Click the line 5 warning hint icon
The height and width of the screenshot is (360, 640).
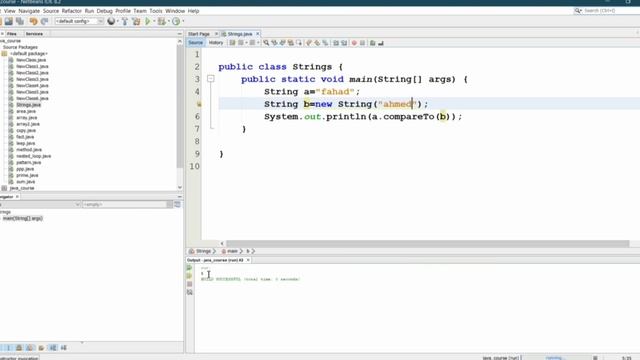pyautogui.click(x=199, y=104)
